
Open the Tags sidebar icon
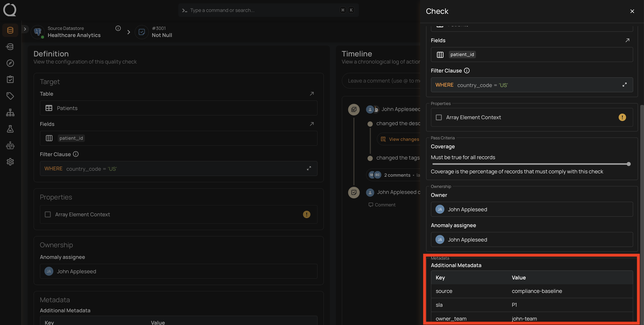pyautogui.click(x=10, y=96)
